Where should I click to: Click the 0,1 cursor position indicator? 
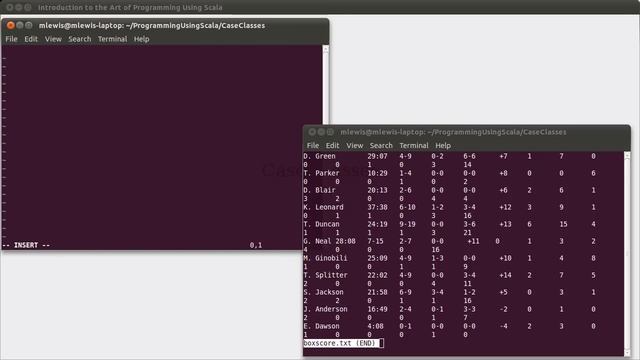click(256, 245)
